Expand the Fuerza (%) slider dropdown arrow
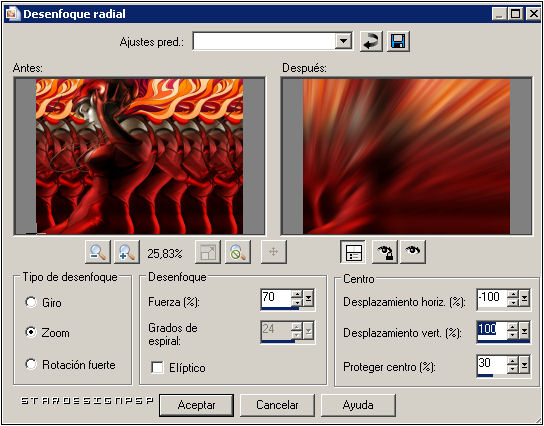 (309, 298)
